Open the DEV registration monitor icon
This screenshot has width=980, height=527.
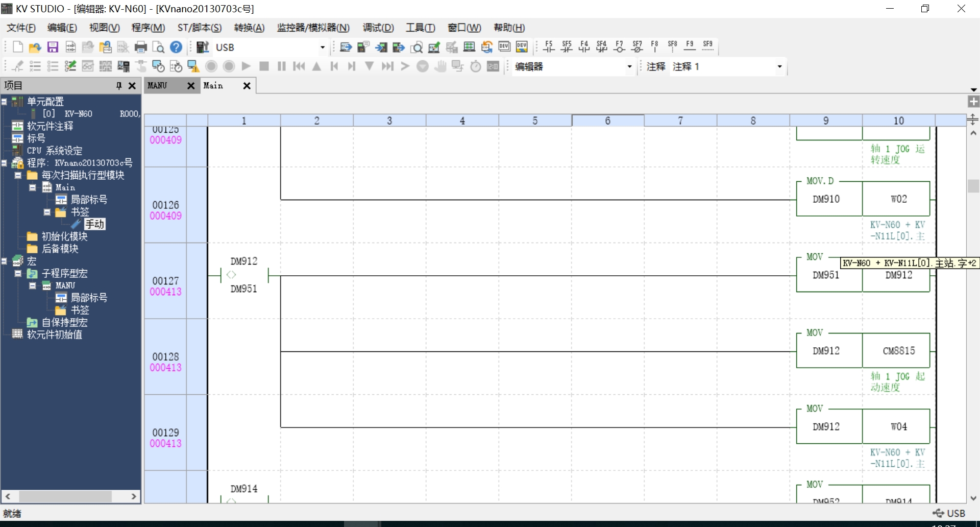[x=504, y=47]
